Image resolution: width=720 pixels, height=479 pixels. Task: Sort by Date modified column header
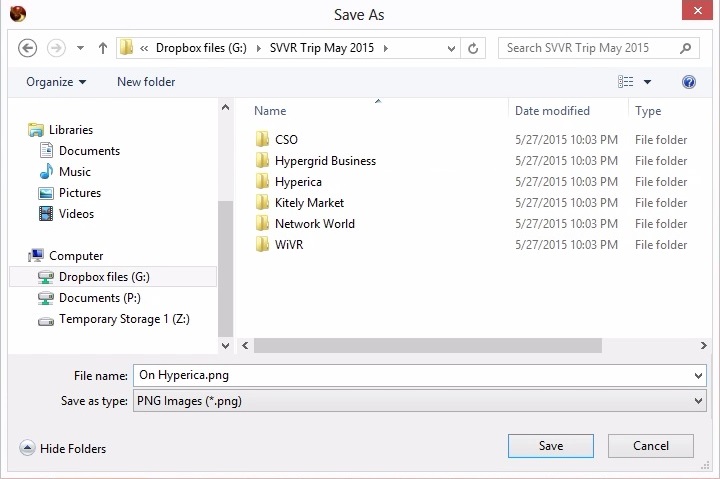point(552,111)
